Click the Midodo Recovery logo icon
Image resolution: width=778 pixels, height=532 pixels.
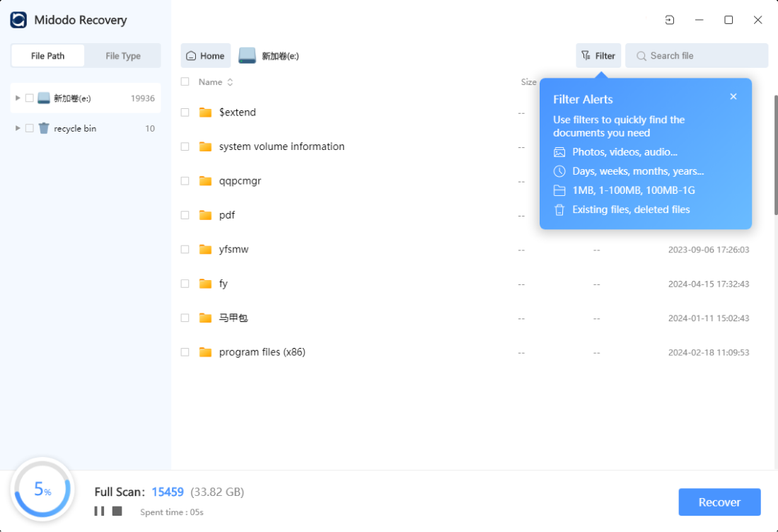[x=18, y=20]
